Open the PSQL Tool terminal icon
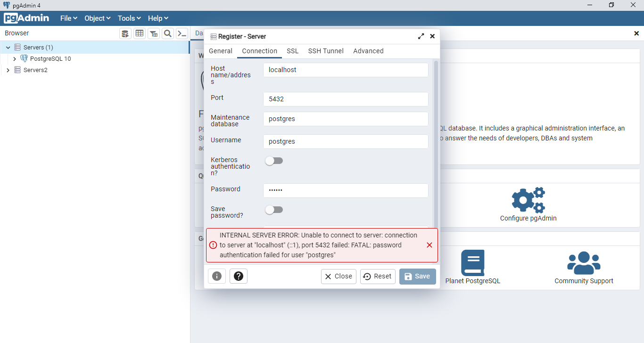Screen dimensions: 644x343 point(182,33)
